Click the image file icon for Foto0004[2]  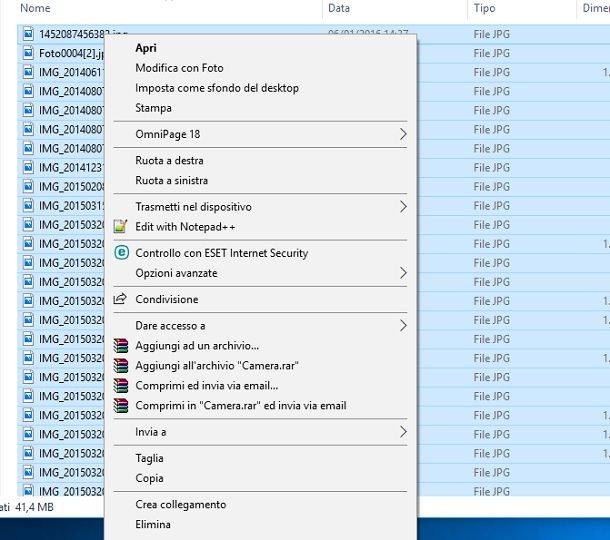coord(27,53)
